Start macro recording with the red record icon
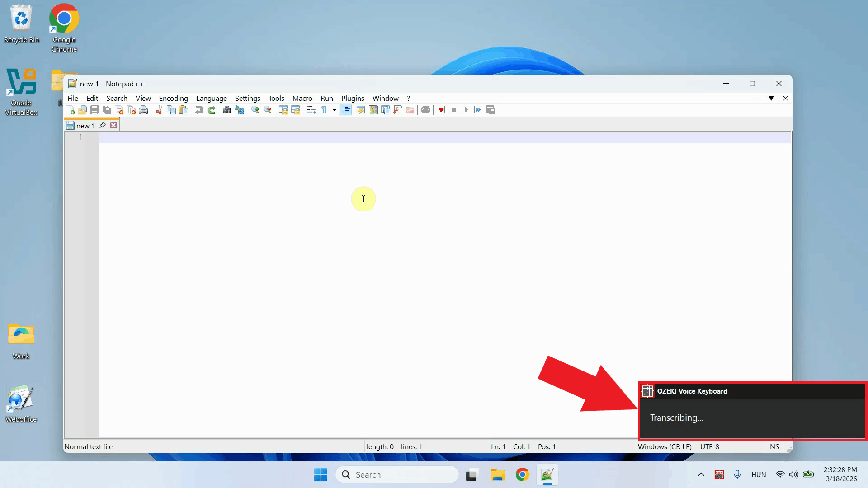This screenshot has width=868, height=488. tap(441, 110)
